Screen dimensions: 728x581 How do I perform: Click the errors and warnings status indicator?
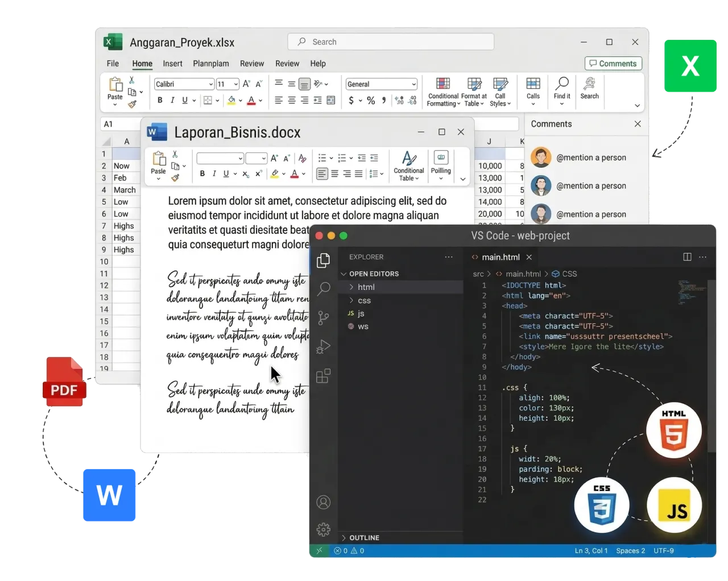click(349, 551)
